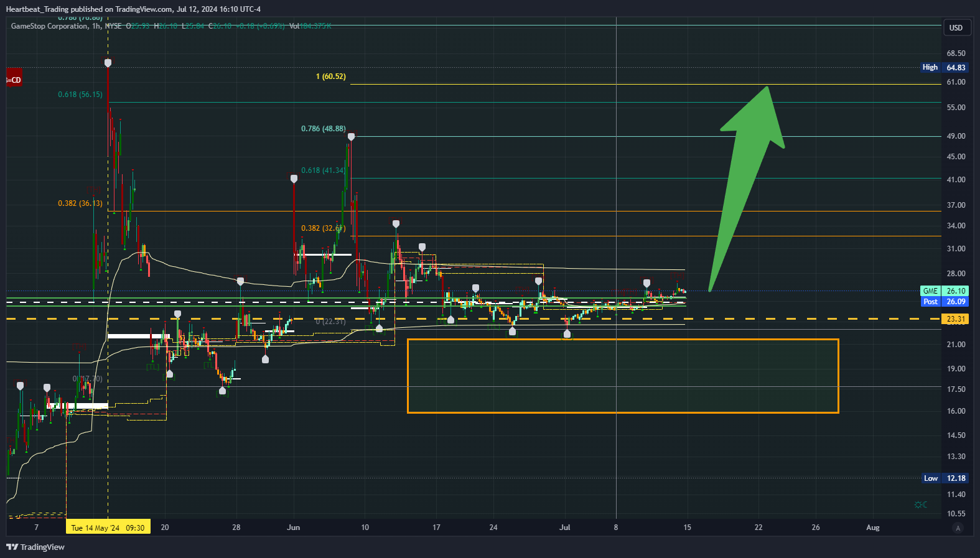Click the GME 26.10 last price label

[944, 291]
